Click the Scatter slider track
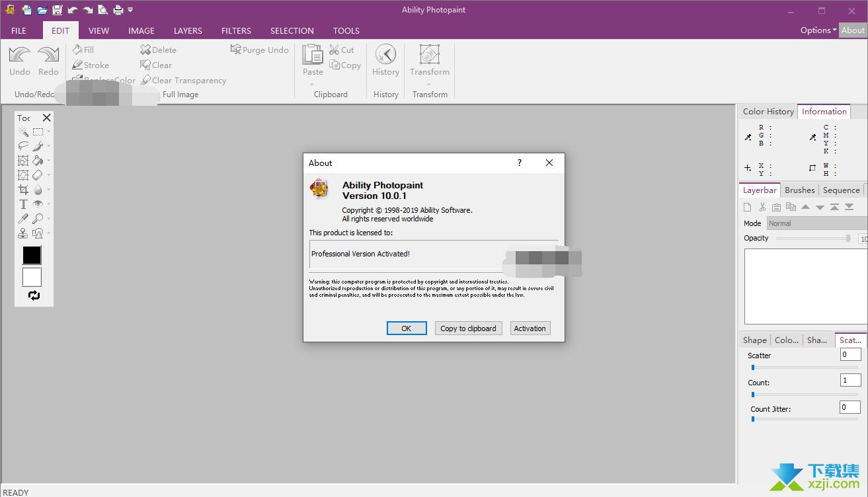The width and height of the screenshot is (868, 497). coord(805,367)
